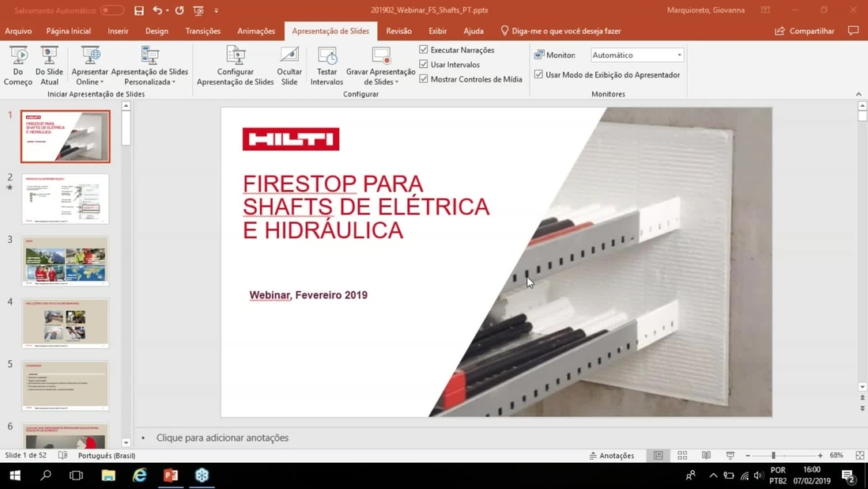Open spell check icon in status bar
This screenshot has width=868, height=489.
(x=62, y=455)
